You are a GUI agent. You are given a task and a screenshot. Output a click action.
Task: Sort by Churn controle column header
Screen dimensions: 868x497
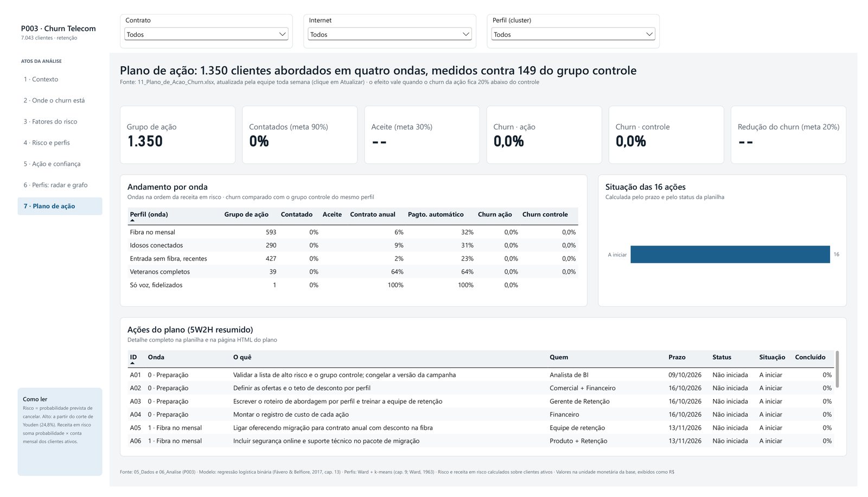click(545, 215)
